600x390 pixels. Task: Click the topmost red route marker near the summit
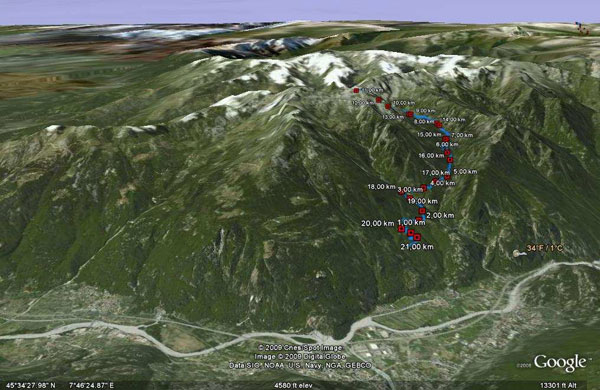[x=356, y=91]
